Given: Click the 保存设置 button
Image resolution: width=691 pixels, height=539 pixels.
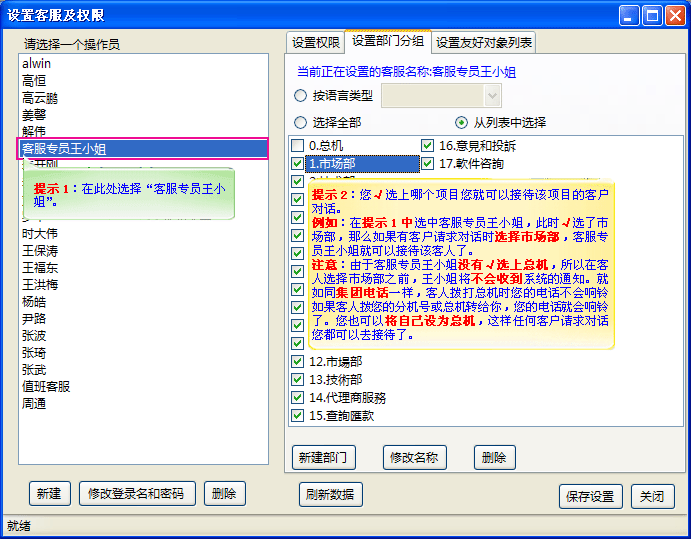Looking at the screenshot, I should pyautogui.click(x=590, y=497).
